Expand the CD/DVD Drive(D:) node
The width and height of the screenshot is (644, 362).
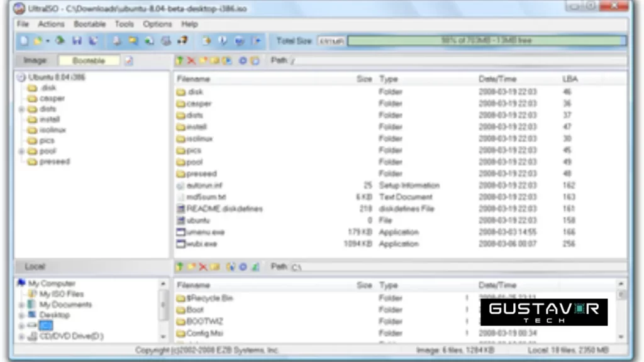(x=21, y=337)
